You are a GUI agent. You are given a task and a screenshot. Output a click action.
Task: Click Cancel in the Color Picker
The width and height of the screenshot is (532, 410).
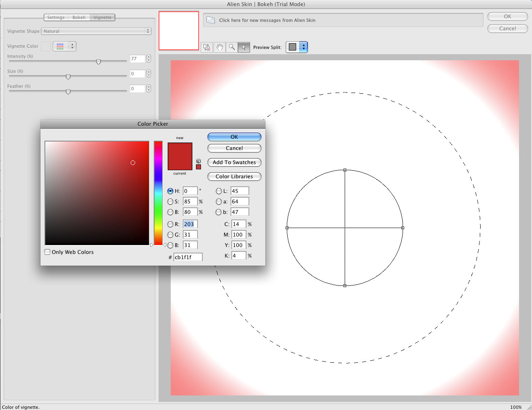[234, 148]
